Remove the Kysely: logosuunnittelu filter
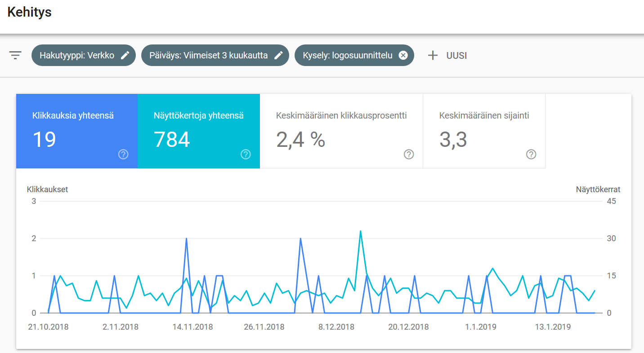 [x=403, y=55]
